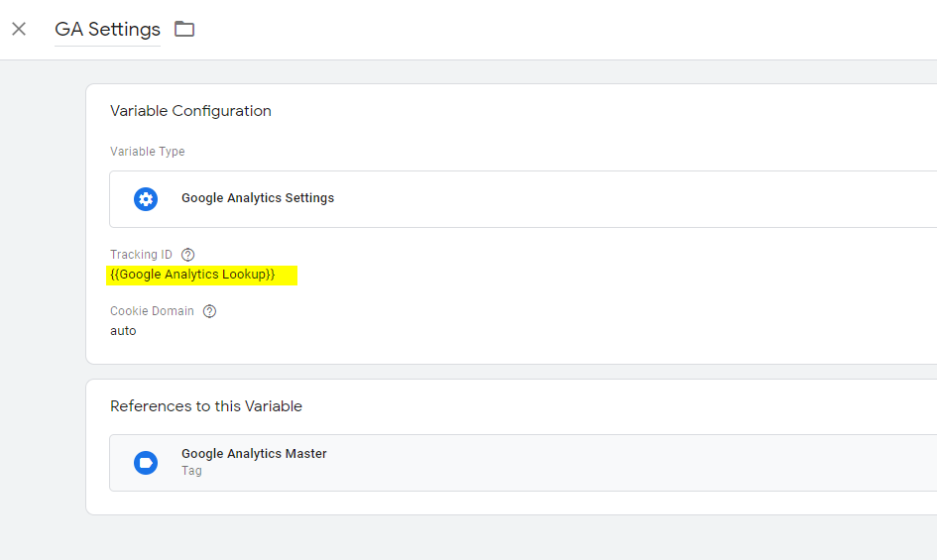
Task: Click the Tracking ID field label
Action: tap(141, 255)
